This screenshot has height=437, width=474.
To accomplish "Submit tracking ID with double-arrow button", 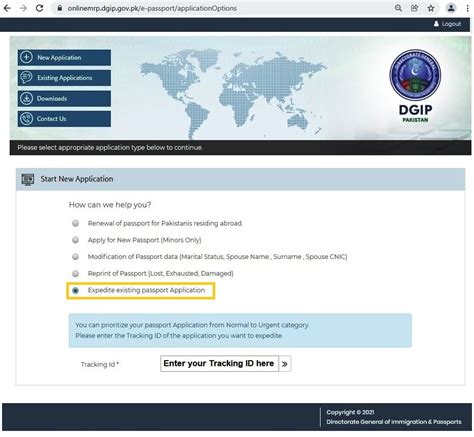I will (285, 364).
